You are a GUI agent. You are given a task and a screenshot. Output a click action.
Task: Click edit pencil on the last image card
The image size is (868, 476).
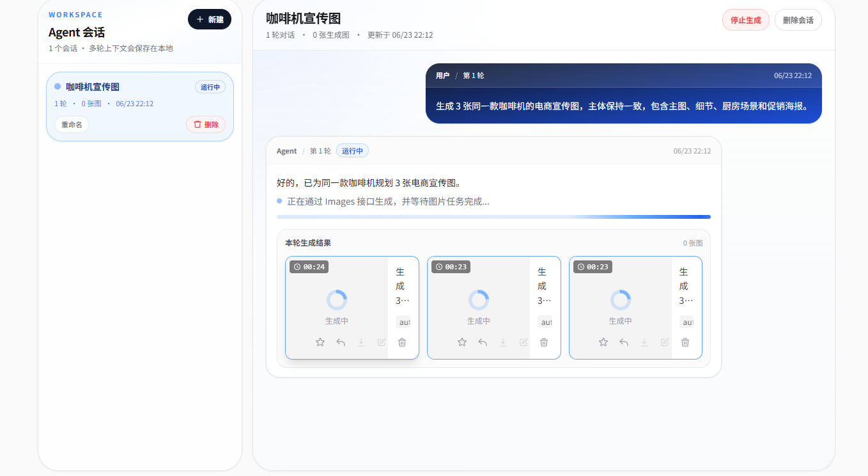point(665,342)
